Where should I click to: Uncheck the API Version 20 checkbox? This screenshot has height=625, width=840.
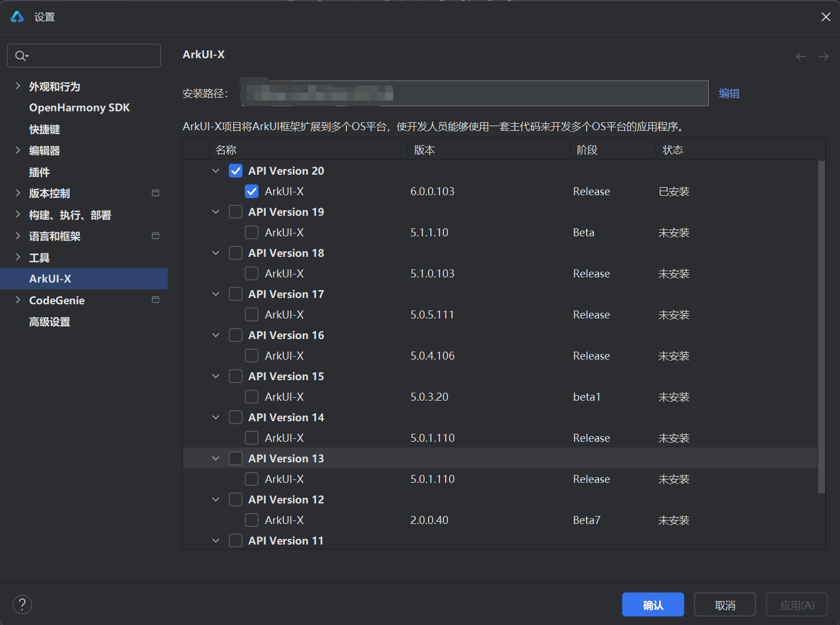click(236, 170)
